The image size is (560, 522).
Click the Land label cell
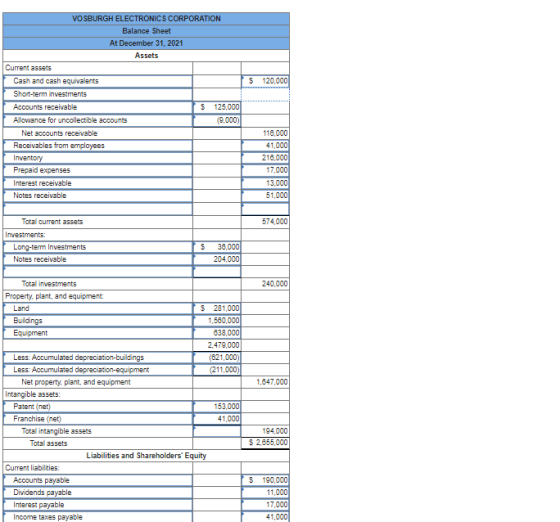tap(98, 308)
